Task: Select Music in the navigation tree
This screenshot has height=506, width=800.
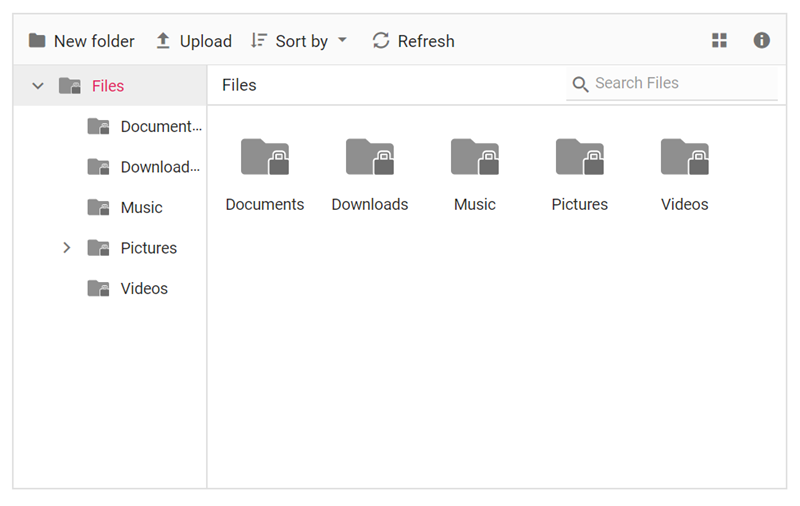Action: click(x=141, y=208)
